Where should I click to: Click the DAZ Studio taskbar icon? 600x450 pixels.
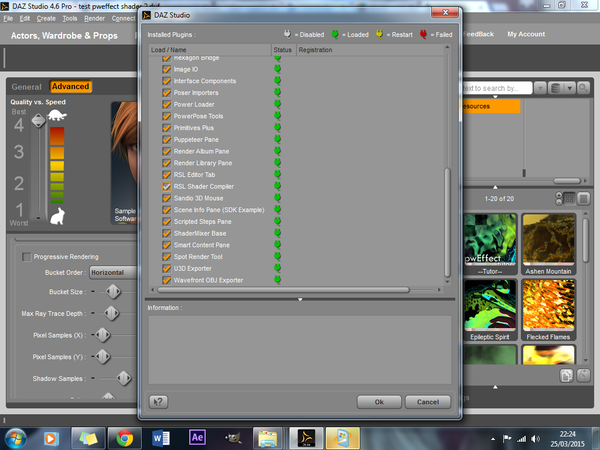point(306,438)
